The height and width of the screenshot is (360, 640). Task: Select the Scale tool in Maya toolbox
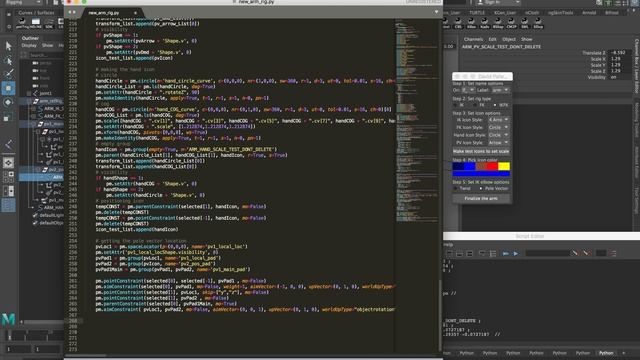point(8,117)
